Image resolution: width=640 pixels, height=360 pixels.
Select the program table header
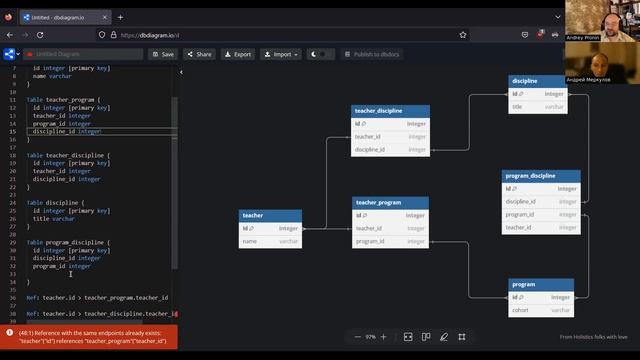541,284
